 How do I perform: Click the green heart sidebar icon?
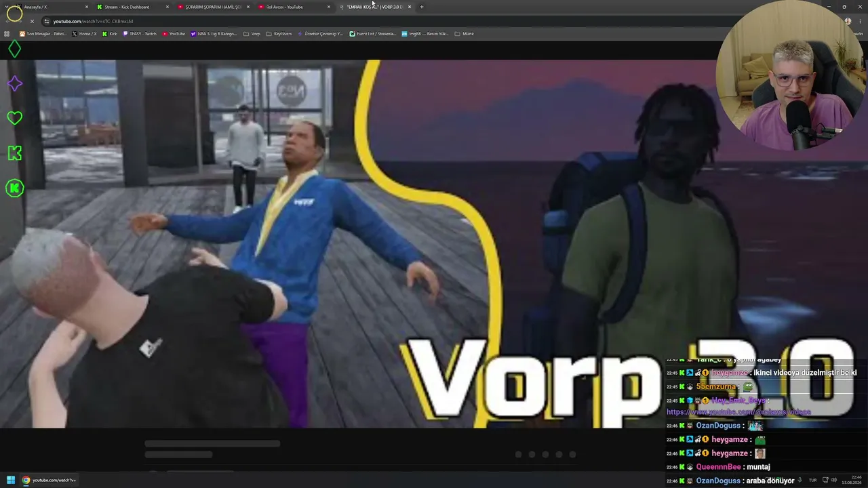coord(14,118)
